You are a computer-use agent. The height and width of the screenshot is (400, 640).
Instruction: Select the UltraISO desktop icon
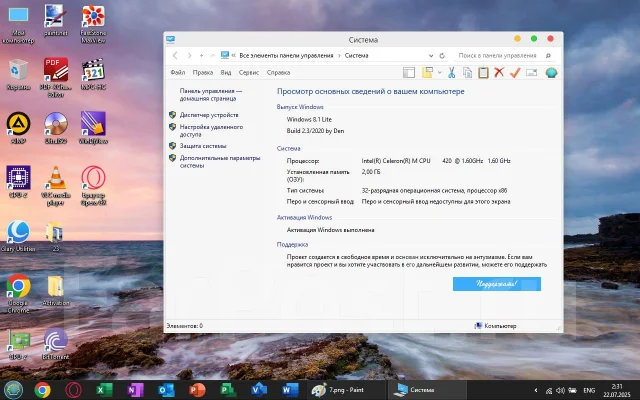(56, 128)
